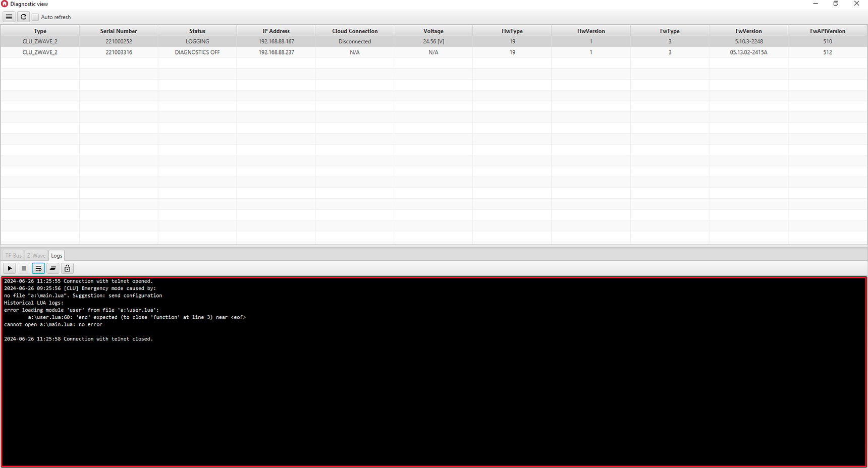Click the HwType column header

[x=512, y=31]
